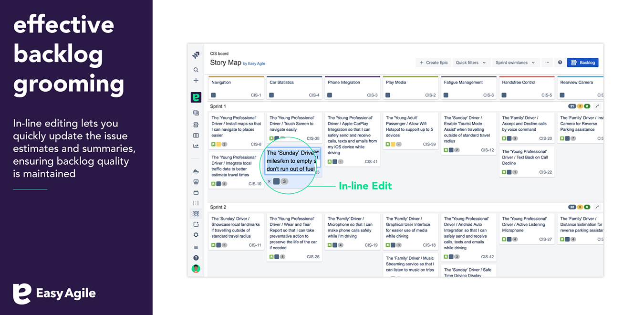The width and height of the screenshot is (644, 315).
Task: Click the in-line summary edit text field
Action: point(293,162)
